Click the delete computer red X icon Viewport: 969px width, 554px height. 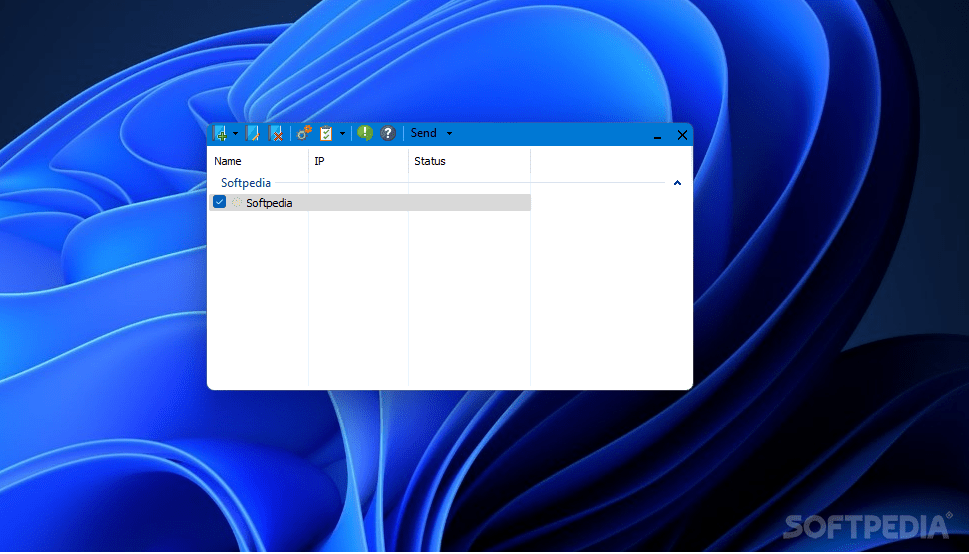coord(277,134)
